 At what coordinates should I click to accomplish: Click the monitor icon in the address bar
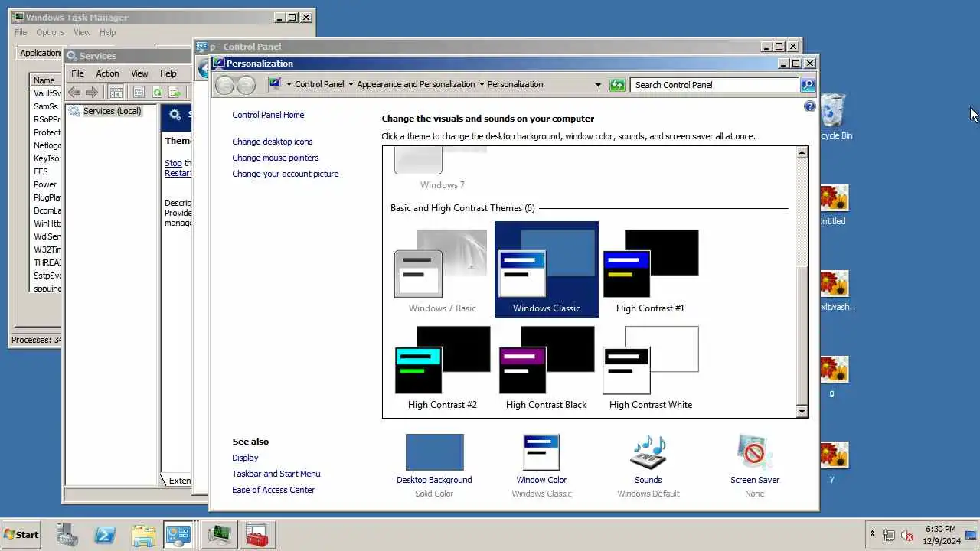(x=275, y=84)
